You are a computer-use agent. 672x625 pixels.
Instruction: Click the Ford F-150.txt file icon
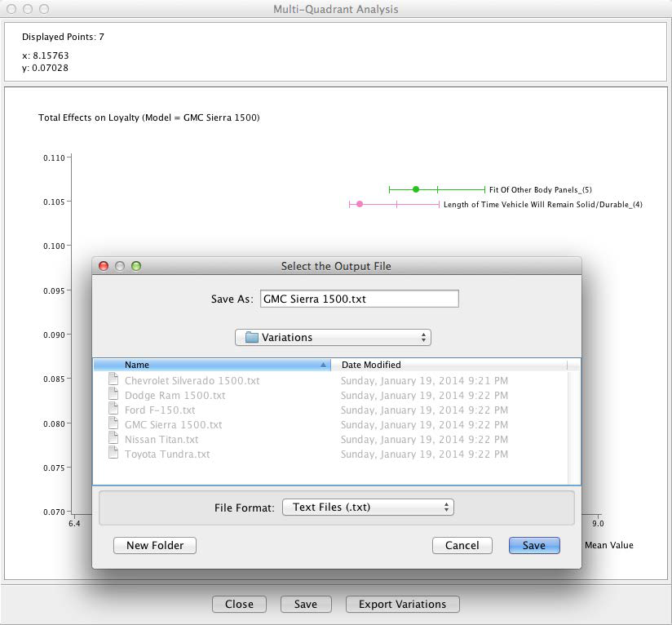(113, 410)
